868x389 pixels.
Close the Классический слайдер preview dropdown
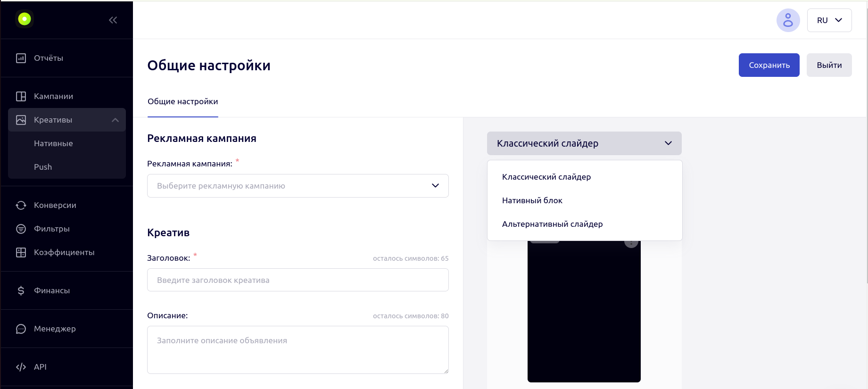pos(584,143)
